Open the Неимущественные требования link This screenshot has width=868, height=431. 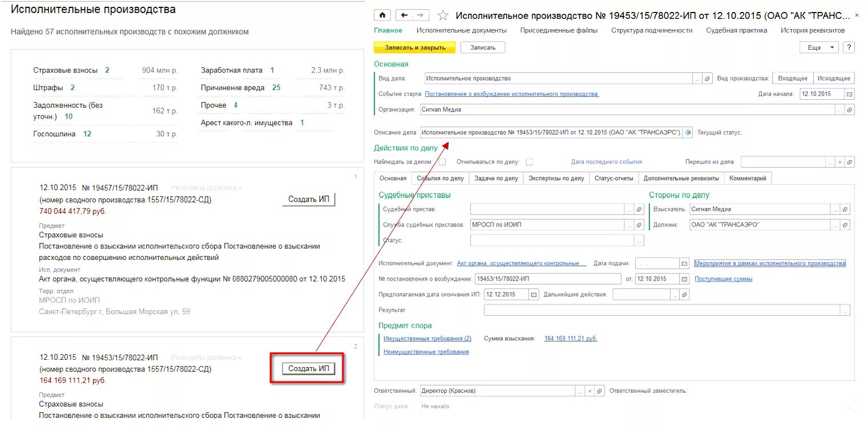[426, 352]
